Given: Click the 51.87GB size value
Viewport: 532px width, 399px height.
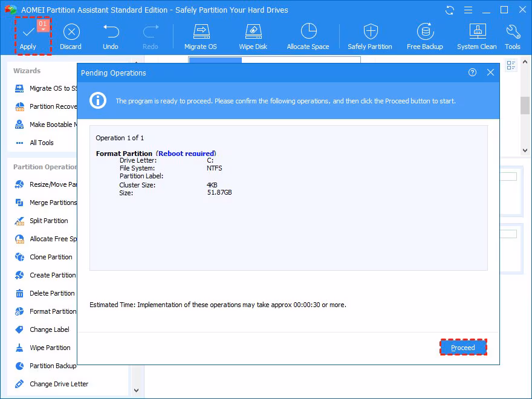Looking at the screenshot, I should point(219,193).
